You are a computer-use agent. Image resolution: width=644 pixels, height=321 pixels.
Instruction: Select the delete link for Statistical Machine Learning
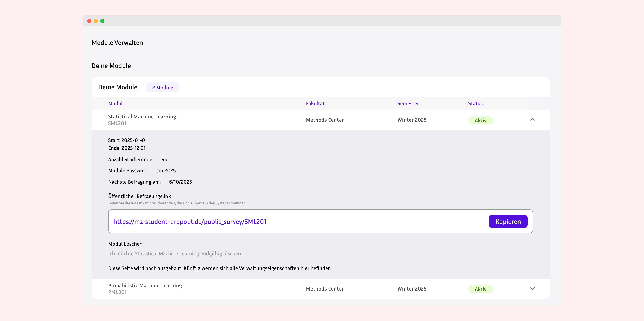(174, 253)
